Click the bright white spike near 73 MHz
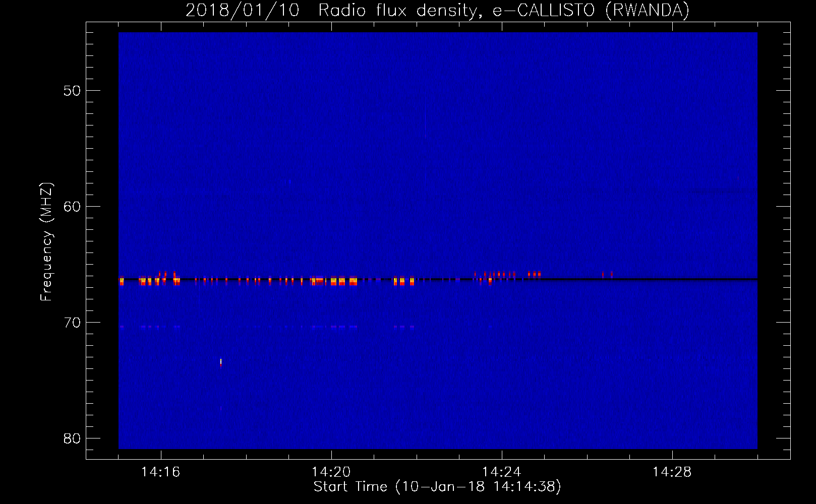Image resolution: width=816 pixels, height=504 pixels. click(x=221, y=362)
